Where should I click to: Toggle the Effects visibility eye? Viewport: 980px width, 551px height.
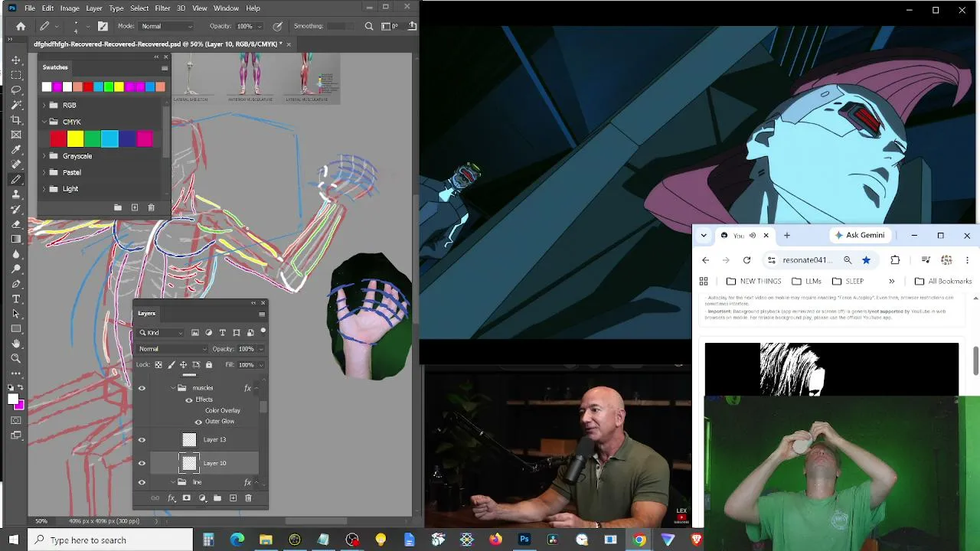pyautogui.click(x=189, y=399)
